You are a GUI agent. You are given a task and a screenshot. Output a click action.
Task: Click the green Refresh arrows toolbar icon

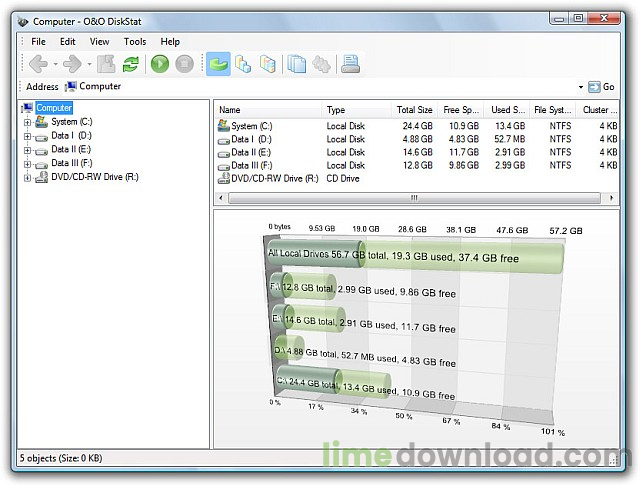[x=130, y=64]
